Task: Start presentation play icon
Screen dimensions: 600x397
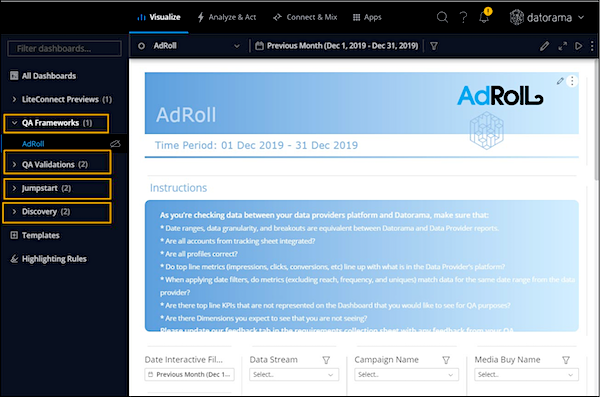Action: point(578,46)
